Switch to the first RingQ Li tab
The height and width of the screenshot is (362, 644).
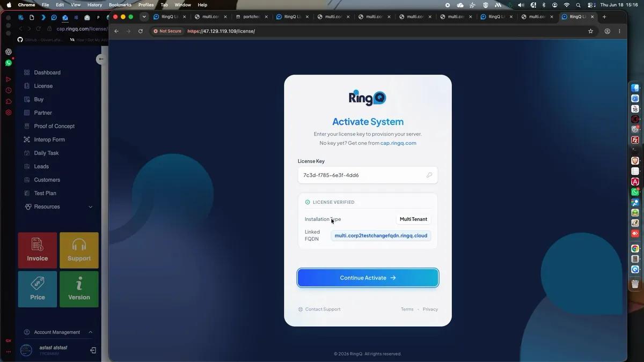coord(170,17)
